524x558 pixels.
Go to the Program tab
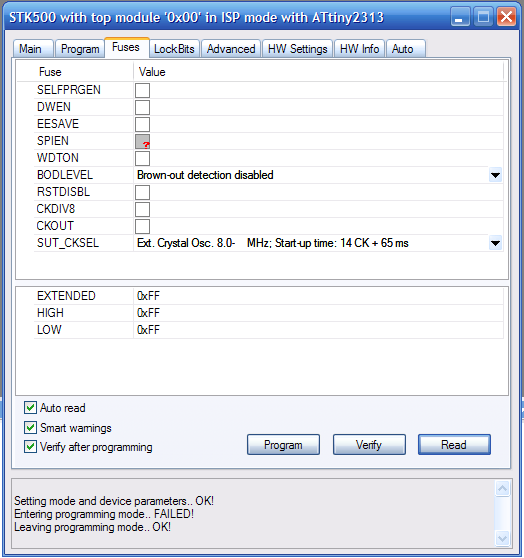tap(80, 49)
